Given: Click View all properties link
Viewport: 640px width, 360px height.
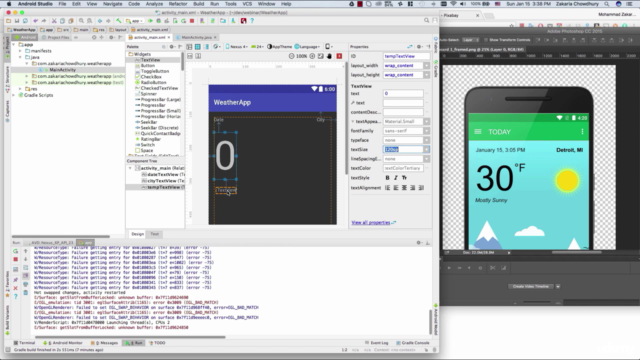Looking at the screenshot, I should click(x=371, y=222).
